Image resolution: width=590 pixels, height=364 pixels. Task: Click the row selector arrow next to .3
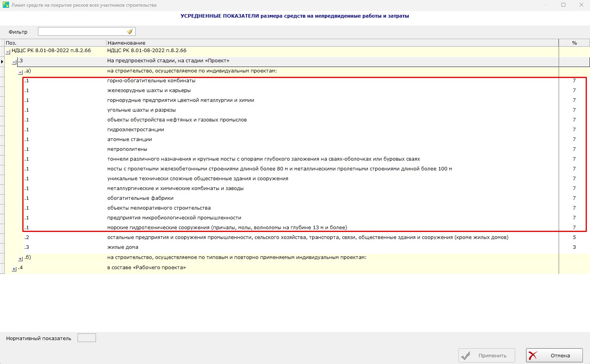click(2, 61)
